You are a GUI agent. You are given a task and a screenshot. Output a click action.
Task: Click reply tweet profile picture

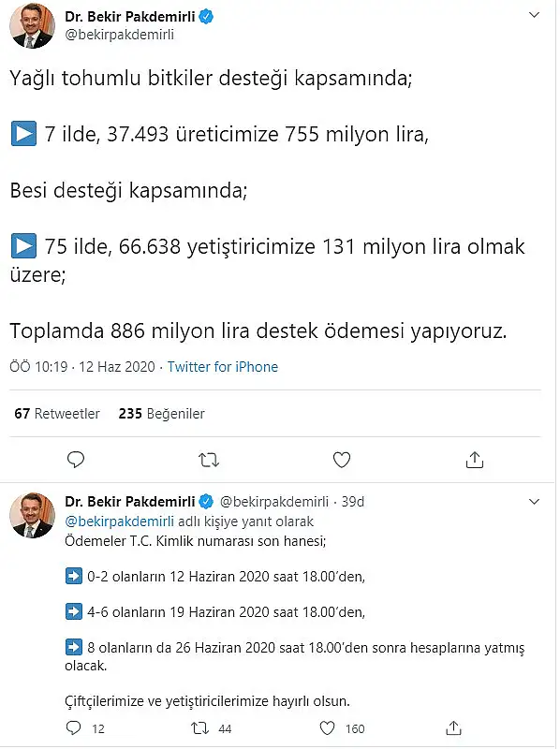click(x=32, y=515)
